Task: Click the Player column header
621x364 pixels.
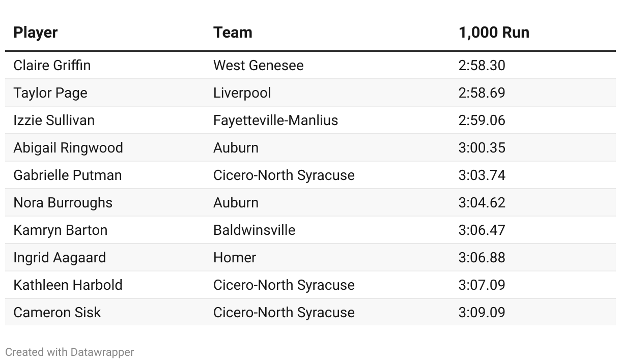Action: point(36,33)
